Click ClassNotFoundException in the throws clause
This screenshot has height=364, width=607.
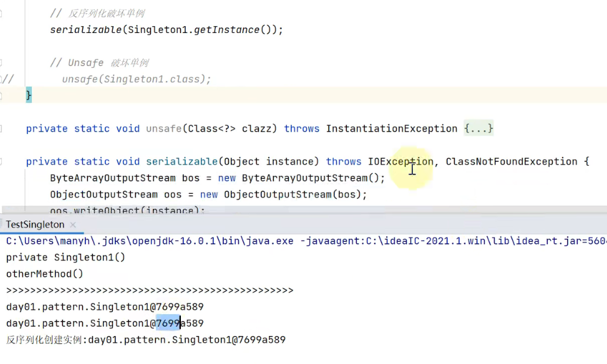coord(512,161)
